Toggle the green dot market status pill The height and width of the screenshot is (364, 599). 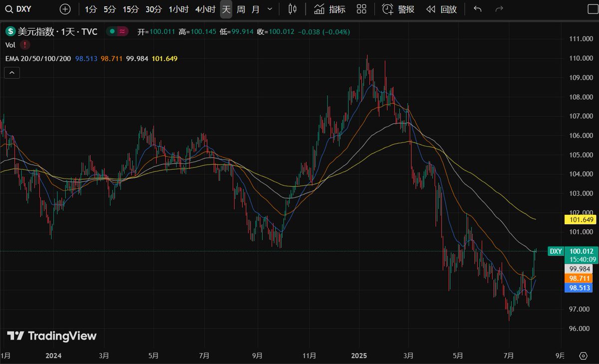pyautogui.click(x=118, y=31)
